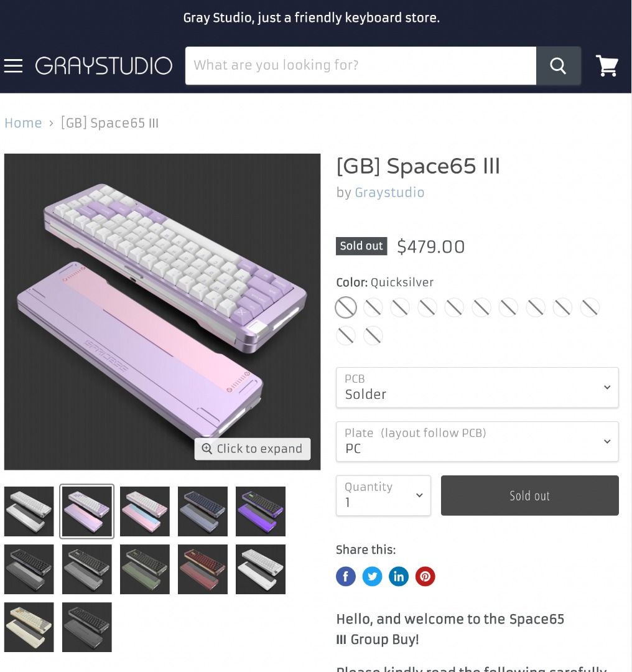Open the Quantity dropdown

(x=383, y=495)
